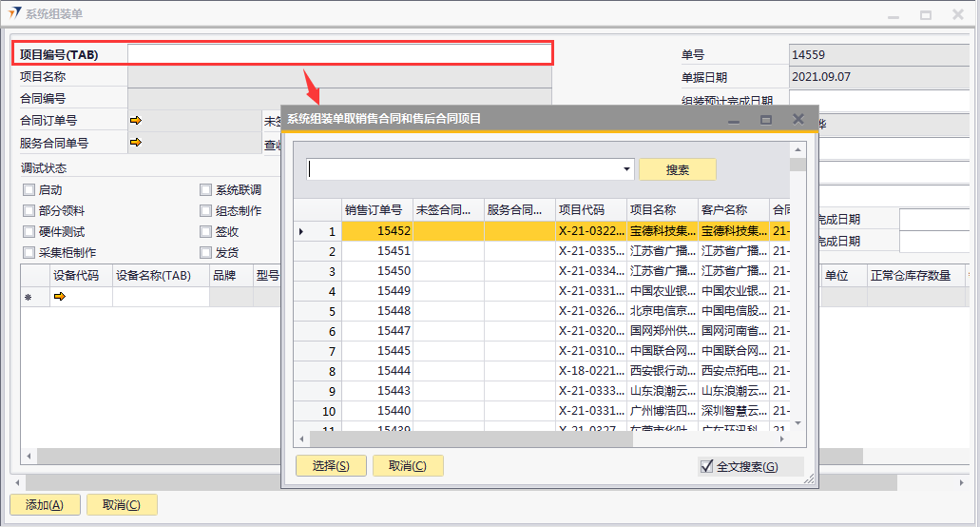The width and height of the screenshot is (980, 527).
Task: Click the orange arrow beside 服务合同单号
Action: [135, 143]
